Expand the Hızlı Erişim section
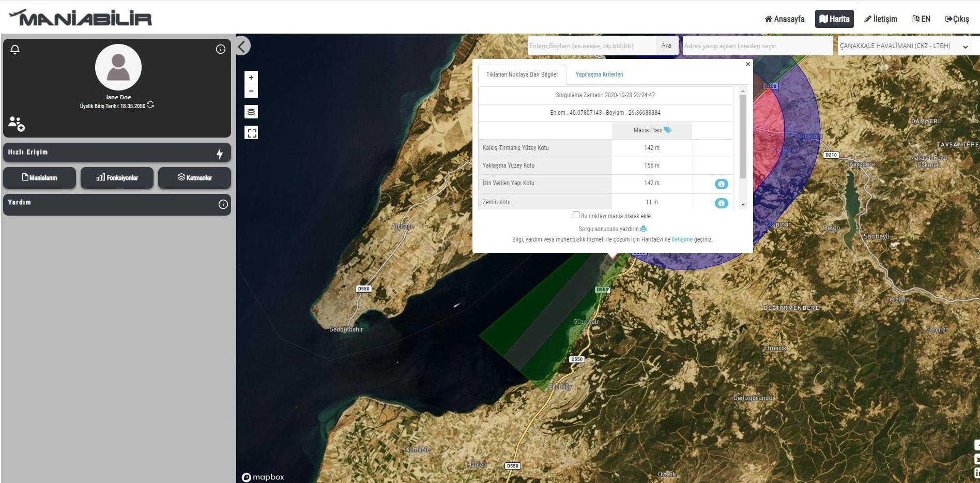 117,153
